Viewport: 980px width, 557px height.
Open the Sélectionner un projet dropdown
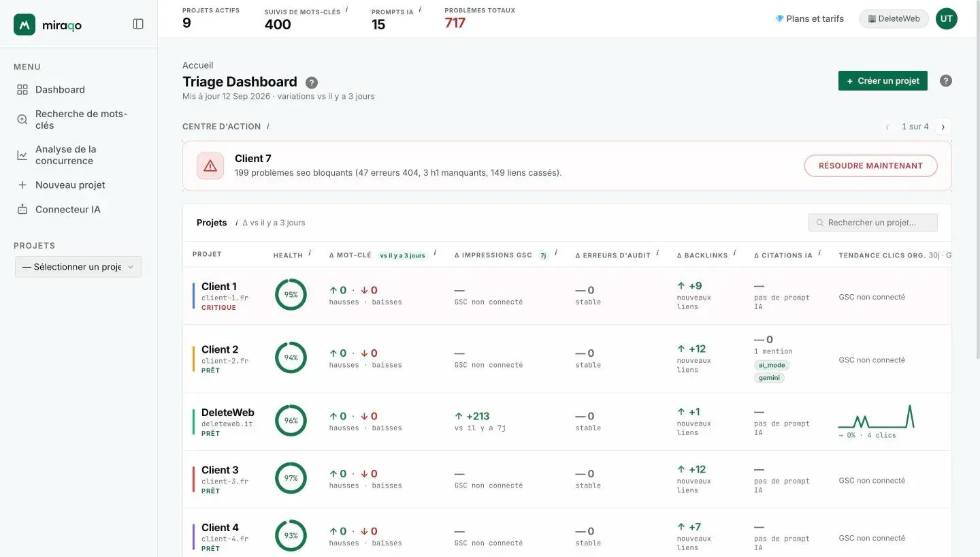coord(79,267)
